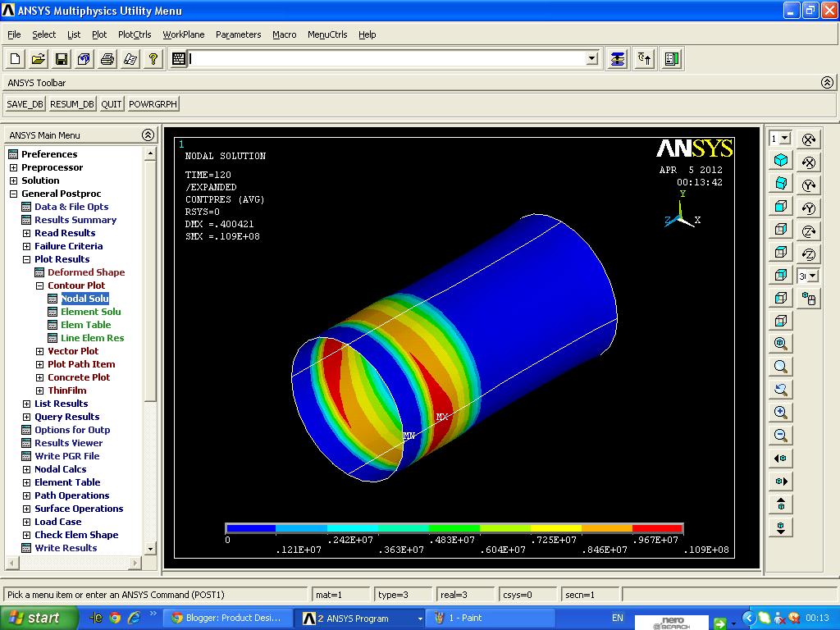Open the active window number dropdown

(x=785, y=138)
